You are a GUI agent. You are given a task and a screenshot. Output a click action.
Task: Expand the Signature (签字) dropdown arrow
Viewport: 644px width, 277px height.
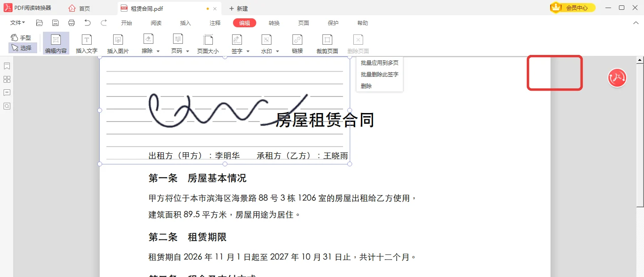(x=248, y=51)
